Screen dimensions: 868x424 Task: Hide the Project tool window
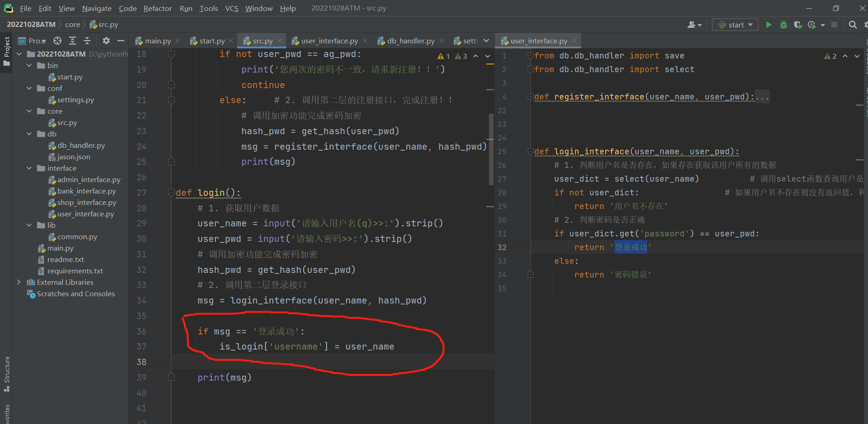(x=121, y=41)
